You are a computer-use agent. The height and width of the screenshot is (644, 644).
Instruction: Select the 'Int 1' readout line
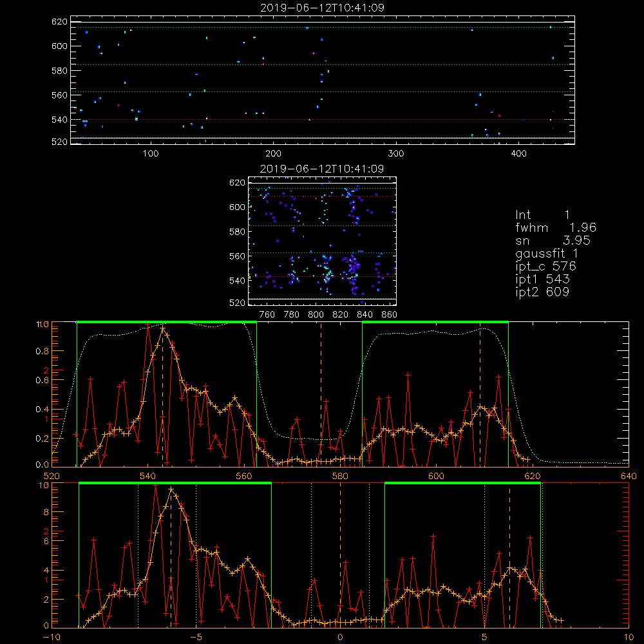[x=542, y=215]
